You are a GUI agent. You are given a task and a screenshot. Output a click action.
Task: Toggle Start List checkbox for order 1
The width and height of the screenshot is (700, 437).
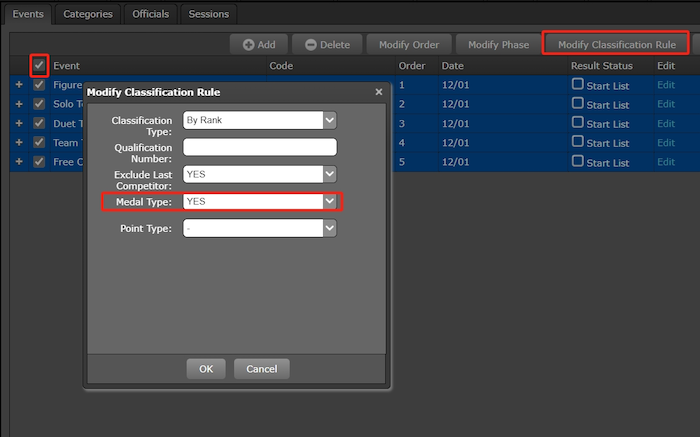[x=577, y=84]
